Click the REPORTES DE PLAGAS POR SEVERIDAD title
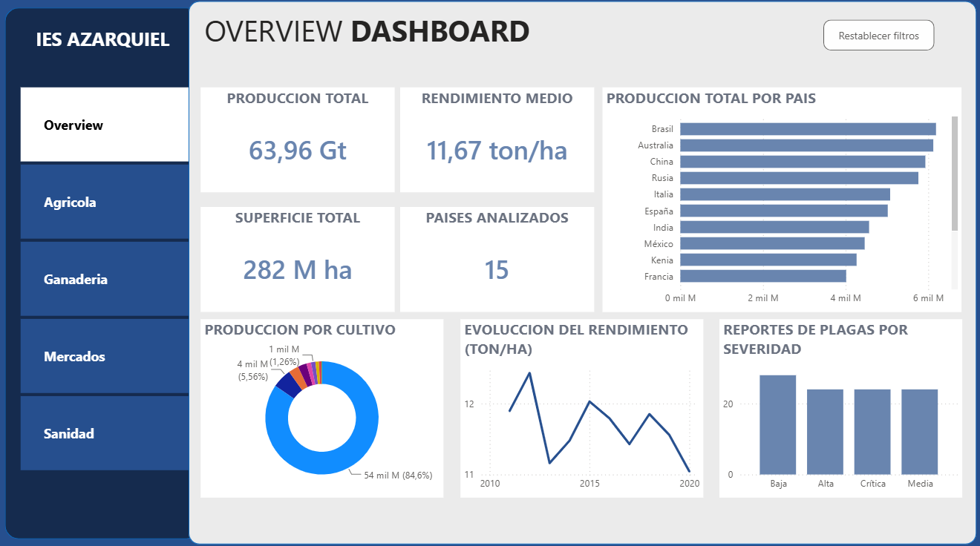Viewport: 980px width, 546px height. click(x=815, y=339)
